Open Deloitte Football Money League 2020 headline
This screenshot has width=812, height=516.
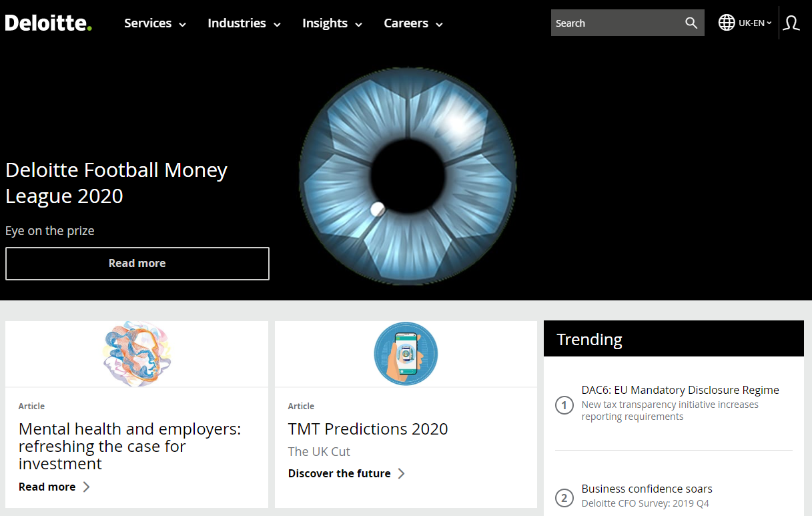(116, 182)
